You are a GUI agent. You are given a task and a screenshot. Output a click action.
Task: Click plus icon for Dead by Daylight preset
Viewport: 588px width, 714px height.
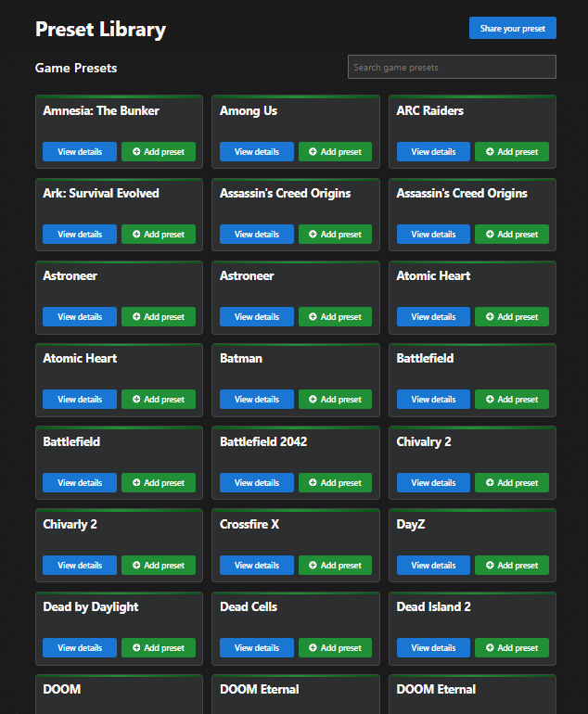[136, 647]
